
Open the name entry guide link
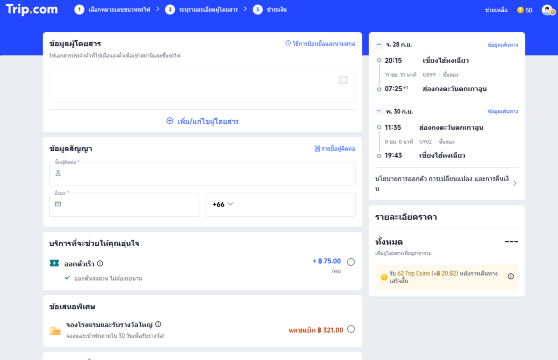[x=320, y=43]
